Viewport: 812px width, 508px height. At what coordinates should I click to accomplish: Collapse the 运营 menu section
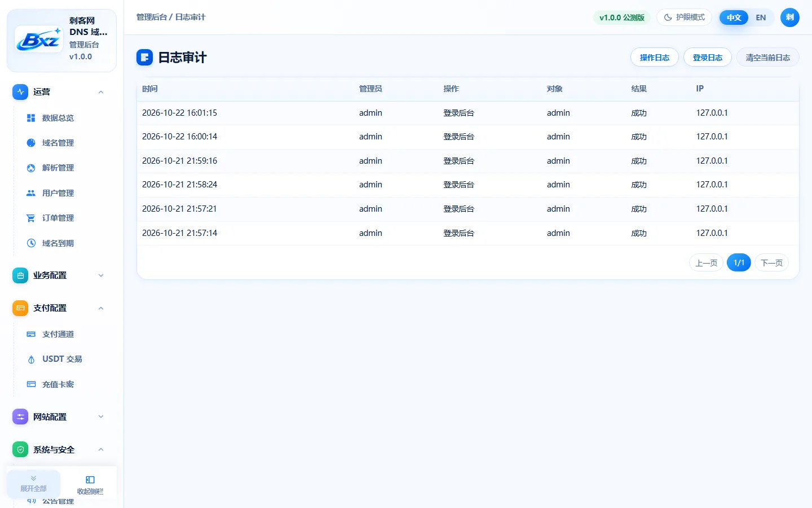point(101,92)
